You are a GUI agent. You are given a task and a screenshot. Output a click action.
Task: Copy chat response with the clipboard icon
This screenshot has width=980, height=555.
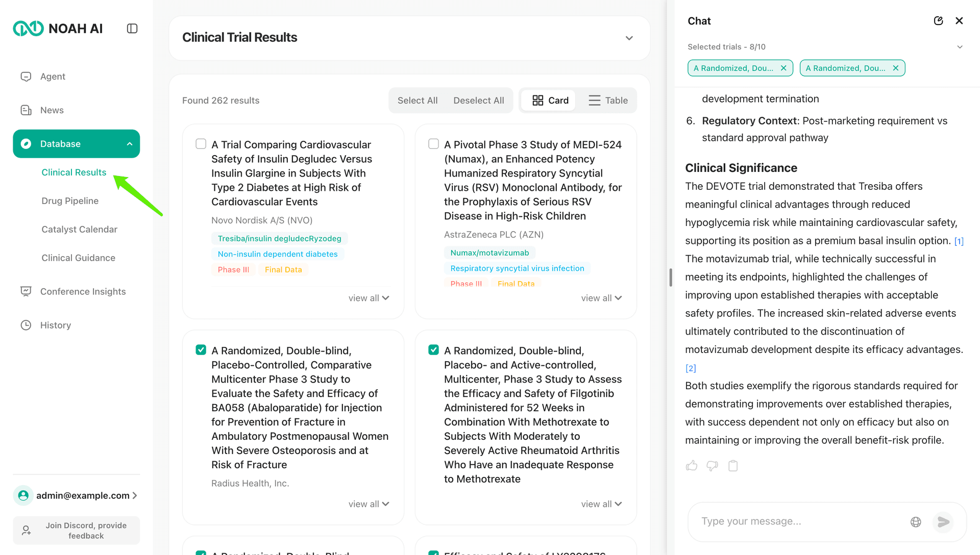point(733,466)
